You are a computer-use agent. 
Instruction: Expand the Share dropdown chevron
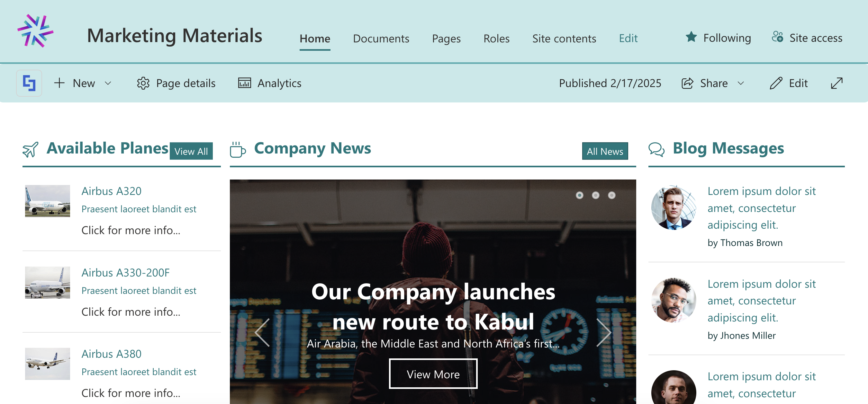741,83
